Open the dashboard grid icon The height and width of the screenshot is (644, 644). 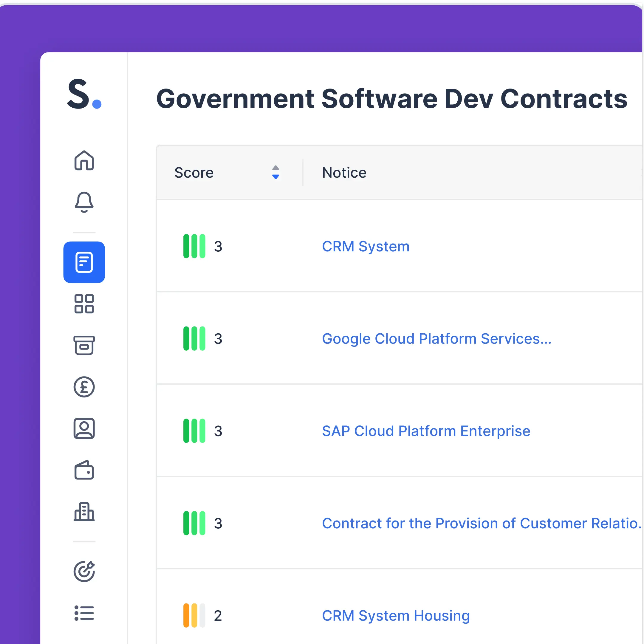pos(84,304)
